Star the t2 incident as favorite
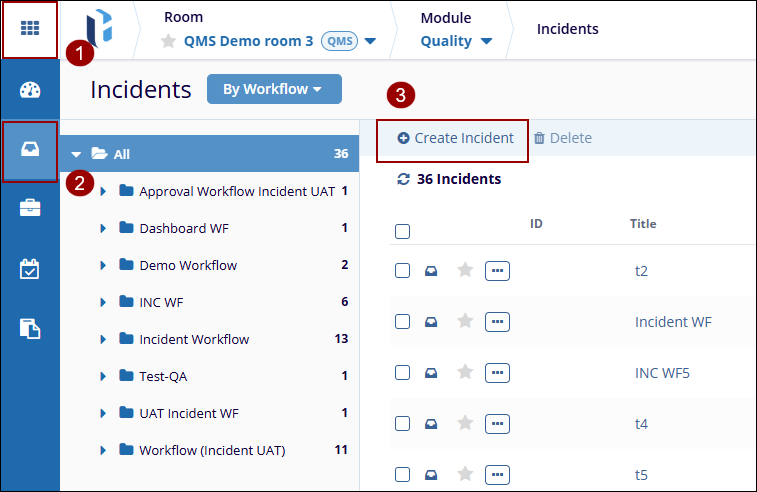The image size is (757, 492). click(464, 270)
